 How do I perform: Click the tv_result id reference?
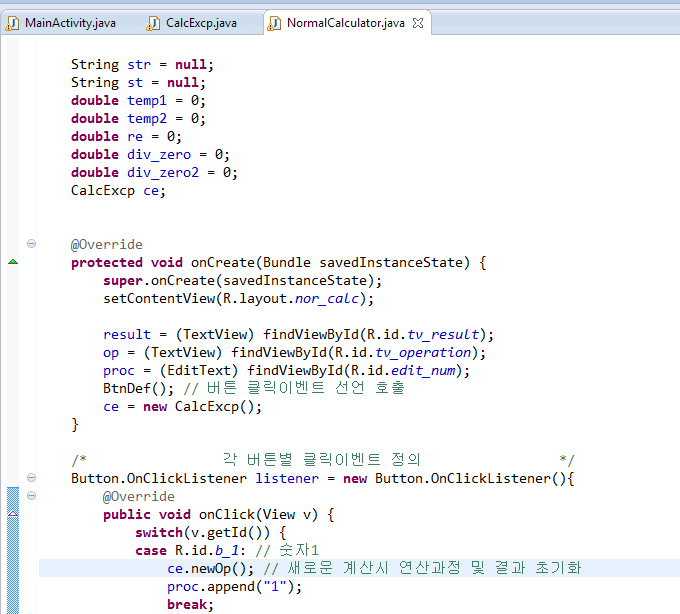443,334
